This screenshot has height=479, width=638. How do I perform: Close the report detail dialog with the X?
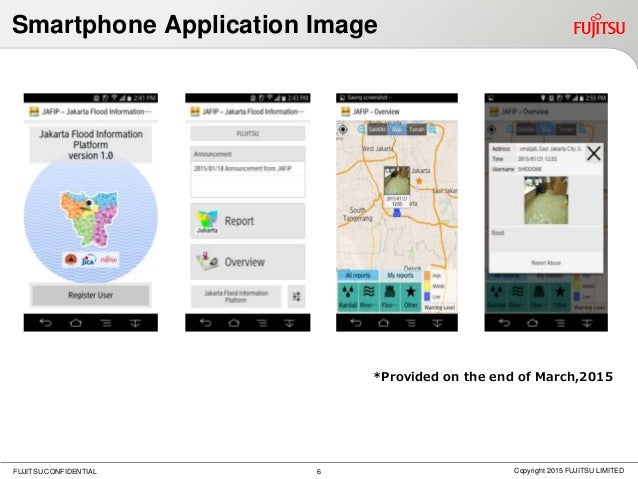tap(594, 154)
